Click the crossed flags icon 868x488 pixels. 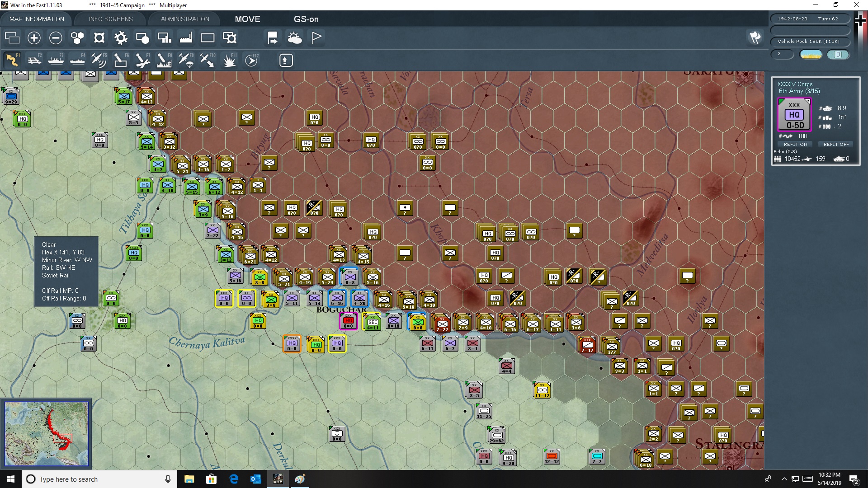coord(755,38)
